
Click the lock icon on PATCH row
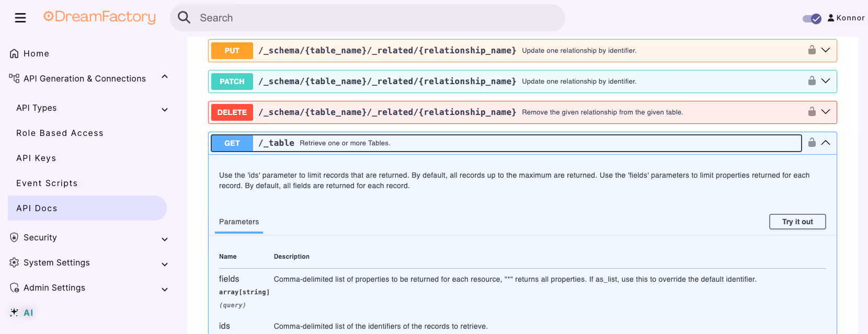812,80
